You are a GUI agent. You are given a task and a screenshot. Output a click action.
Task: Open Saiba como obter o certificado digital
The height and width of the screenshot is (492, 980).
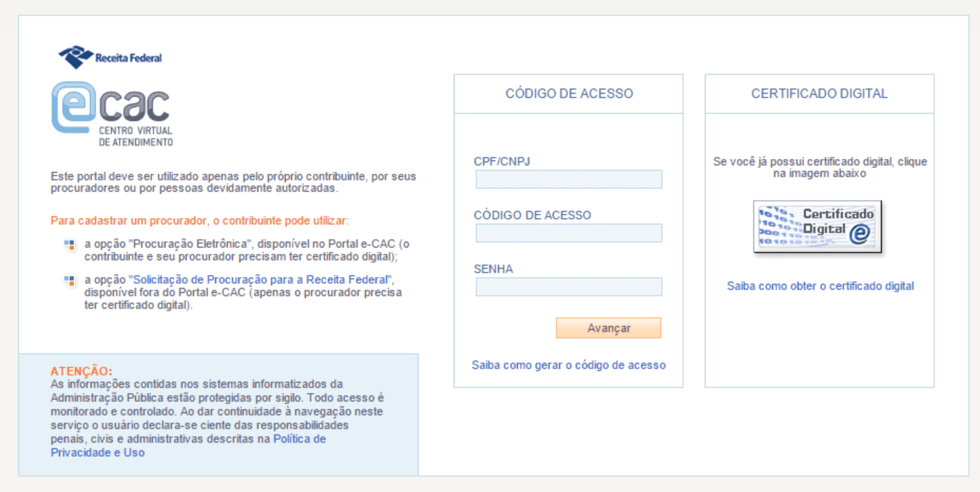coord(820,286)
